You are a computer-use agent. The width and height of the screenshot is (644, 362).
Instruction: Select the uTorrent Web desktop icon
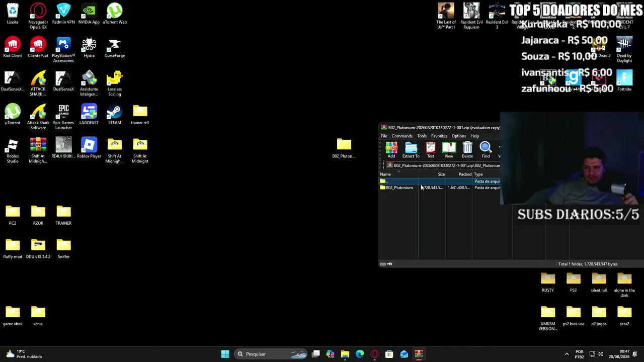click(115, 14)
